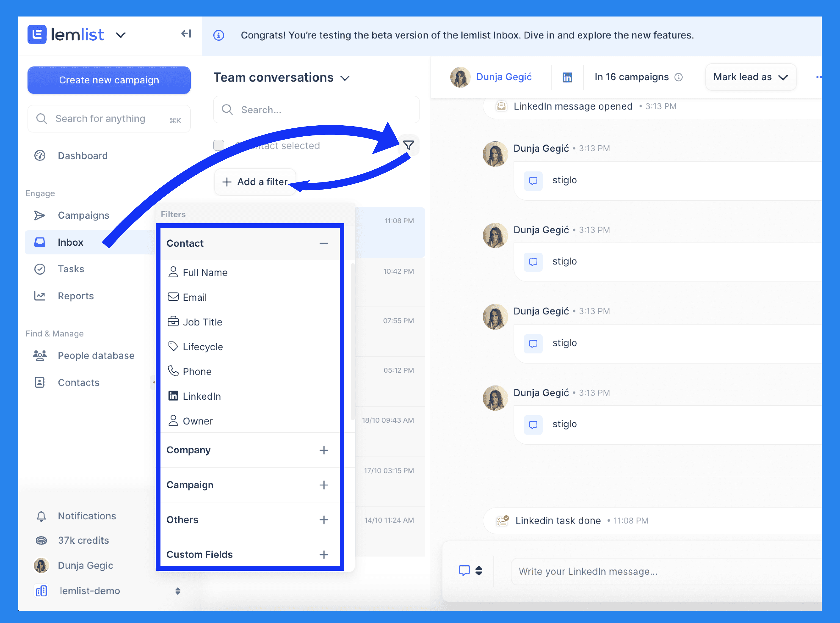The image size is (840, 623).
Task: Click the Inbox tray icon
Action: point(40,242)
